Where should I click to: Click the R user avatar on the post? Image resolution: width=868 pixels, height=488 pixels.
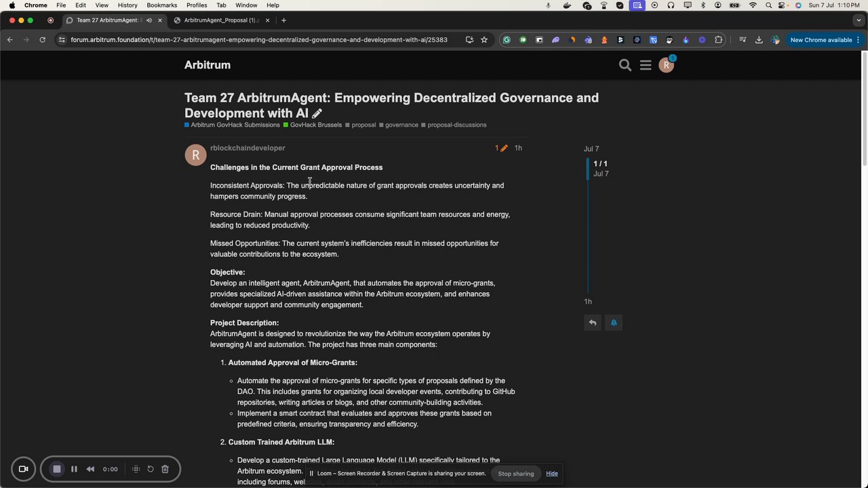195,155
